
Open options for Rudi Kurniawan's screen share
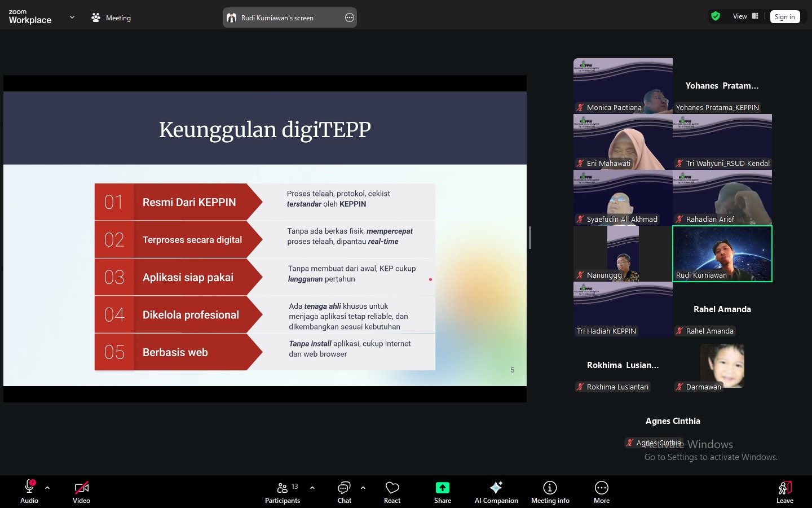click(x=350, y=17)
